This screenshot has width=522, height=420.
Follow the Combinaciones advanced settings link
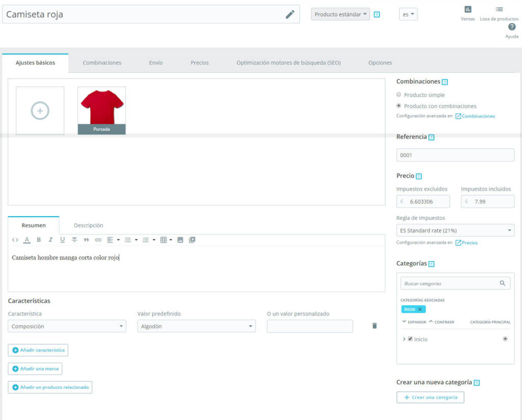pos(475,116)
